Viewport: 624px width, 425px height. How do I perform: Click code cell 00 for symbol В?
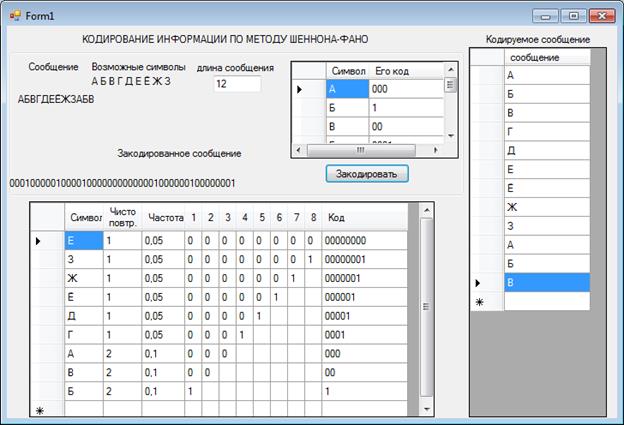[x=406, y=127]
